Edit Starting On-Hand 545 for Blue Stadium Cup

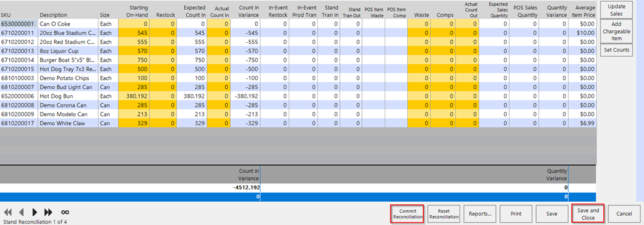point(134,33)
